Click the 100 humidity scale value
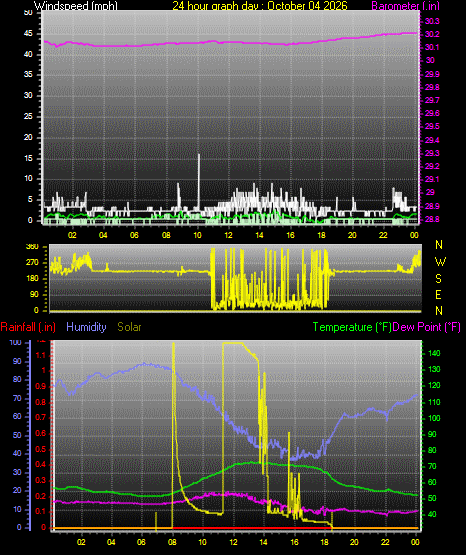 tap(15, 343)
